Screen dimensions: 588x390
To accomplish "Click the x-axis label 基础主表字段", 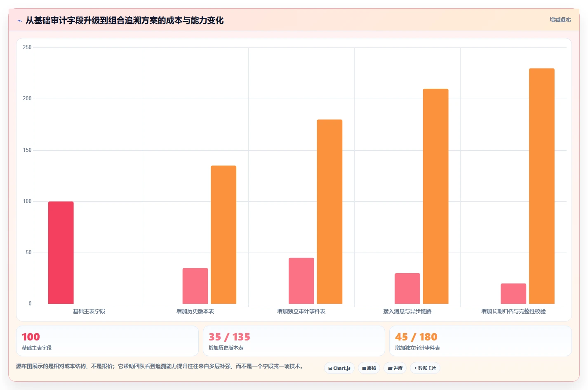I will tap(89, 311).
